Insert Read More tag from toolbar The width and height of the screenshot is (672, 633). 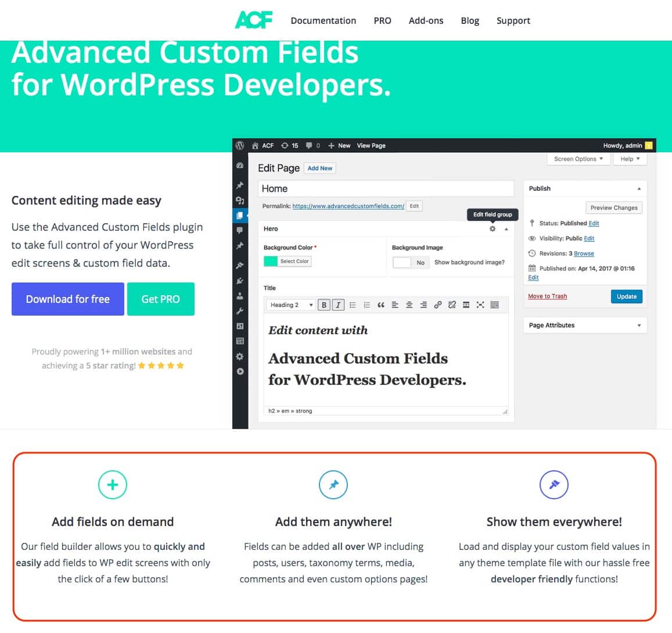click(x=466, y=305)
